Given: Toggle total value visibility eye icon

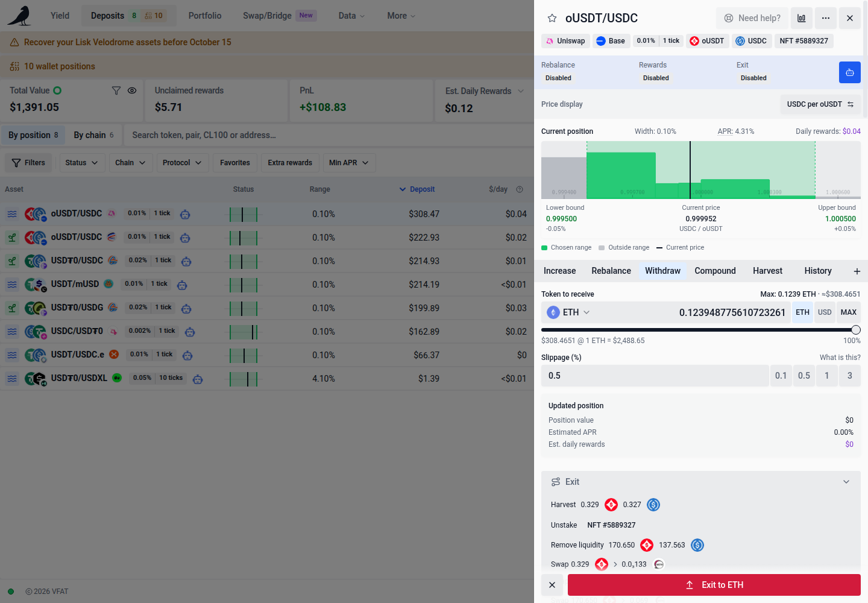Looking at the screenshot, I should [x=132, y=90].
